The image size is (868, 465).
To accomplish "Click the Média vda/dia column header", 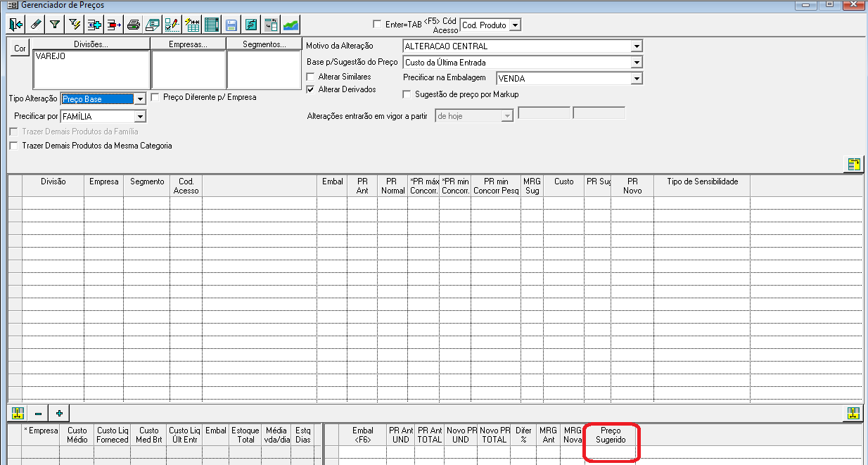I will [276, 435].
